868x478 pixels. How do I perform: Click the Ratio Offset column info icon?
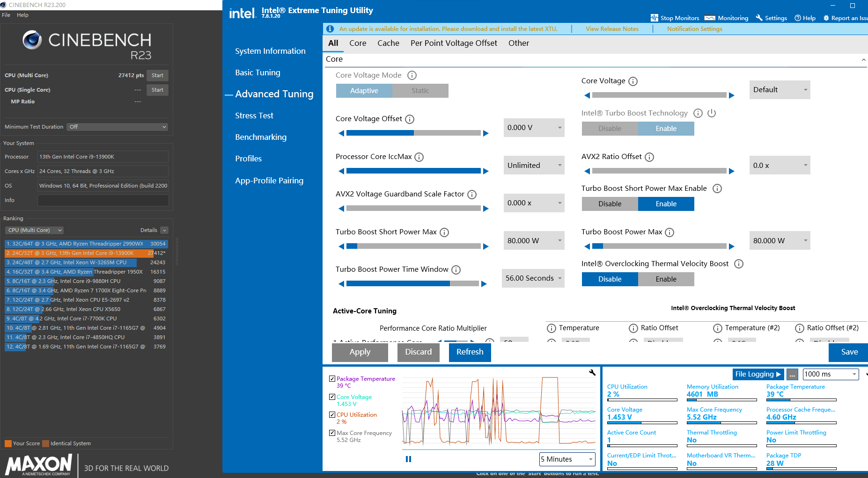pyautogui.click(x=633, y=328)
